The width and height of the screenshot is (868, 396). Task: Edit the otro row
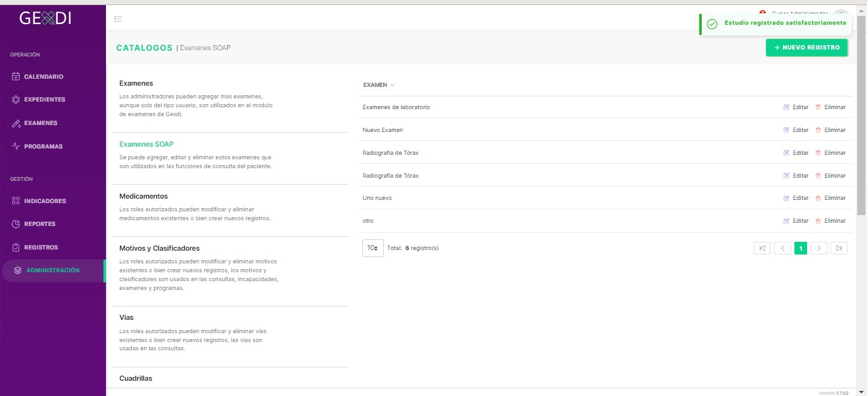coord(796,221)
